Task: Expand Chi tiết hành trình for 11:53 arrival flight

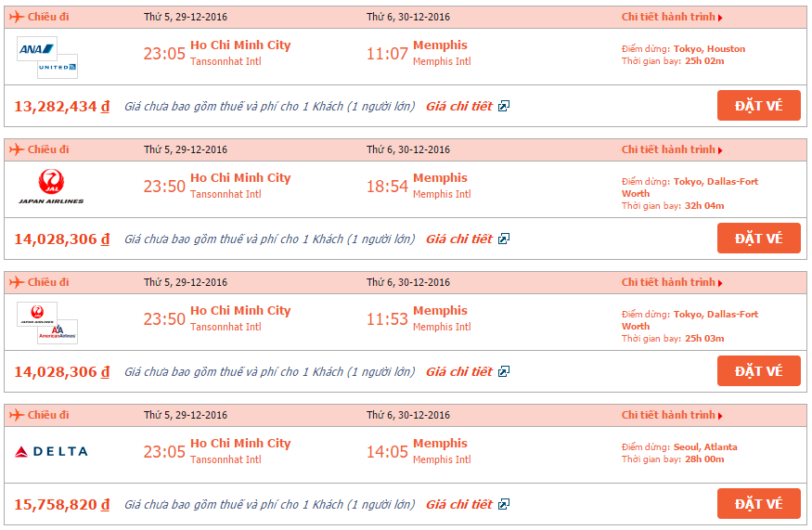Action: [672, 282]
